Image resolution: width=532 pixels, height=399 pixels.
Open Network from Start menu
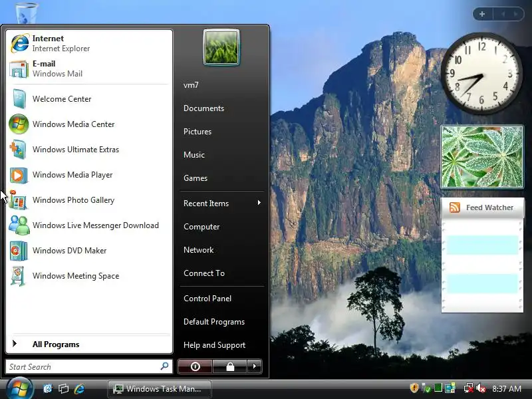(198, 250)
